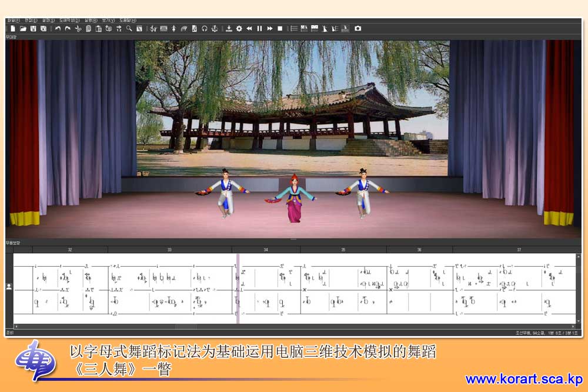Pause the dance playback
588x392 pixels.
pyautogui.click(x=259, y=28)
